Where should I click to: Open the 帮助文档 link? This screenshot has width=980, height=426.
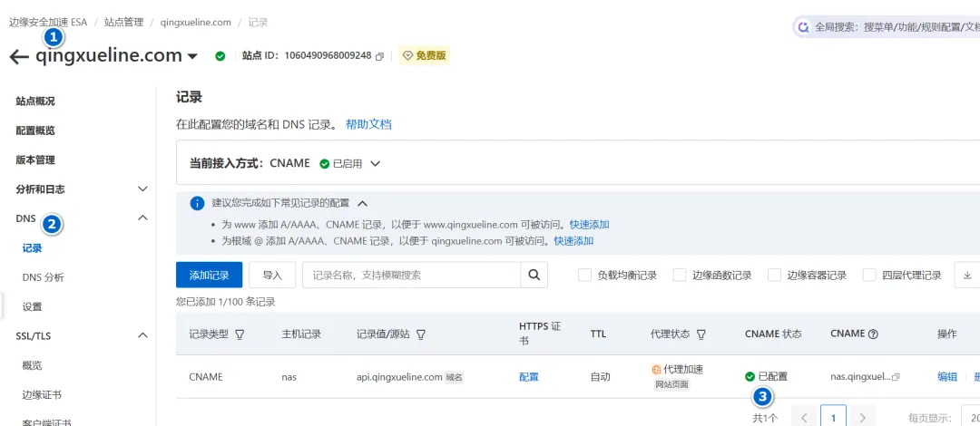pos(368,124)
